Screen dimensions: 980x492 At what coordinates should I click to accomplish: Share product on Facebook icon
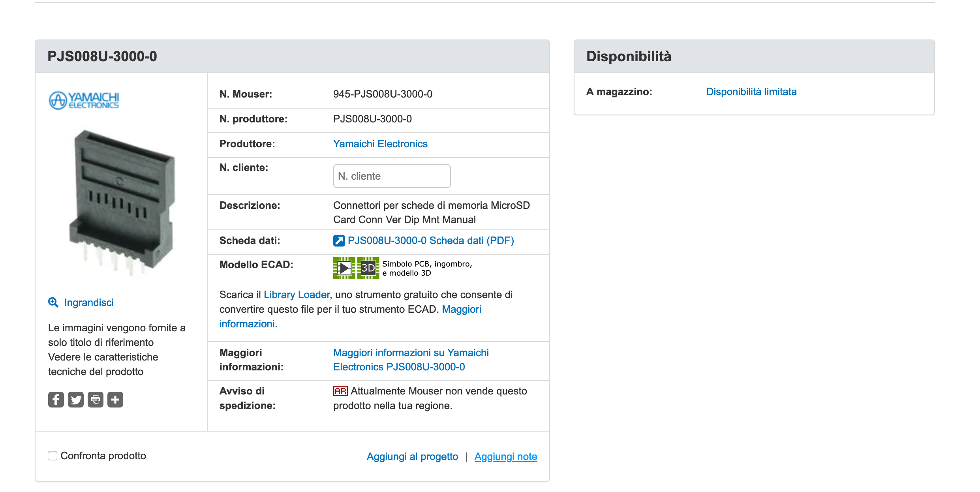click(56, 400)
